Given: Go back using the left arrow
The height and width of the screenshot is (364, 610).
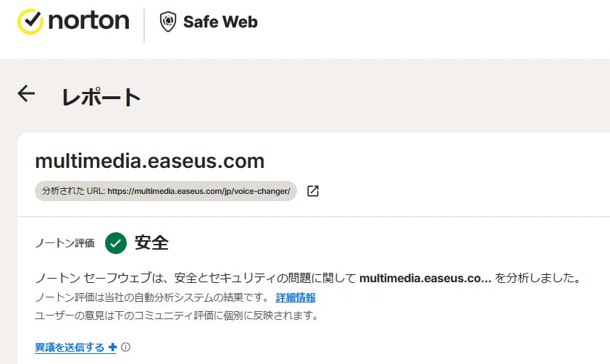Looking at the screenshot, I should tap(26, 93).
